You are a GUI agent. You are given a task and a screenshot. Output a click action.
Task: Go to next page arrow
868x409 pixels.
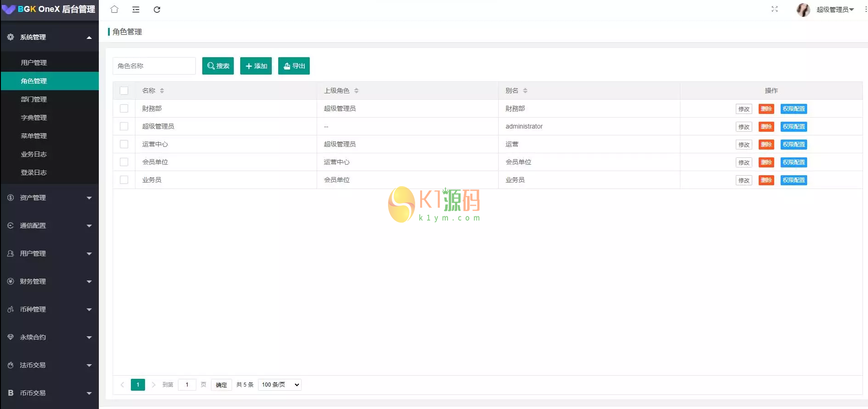click(x=154, y=385)
